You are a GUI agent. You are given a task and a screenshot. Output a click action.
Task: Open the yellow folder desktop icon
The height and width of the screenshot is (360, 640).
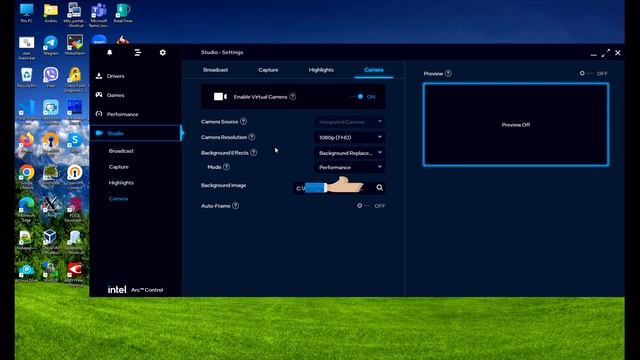[x=51, y=13]
